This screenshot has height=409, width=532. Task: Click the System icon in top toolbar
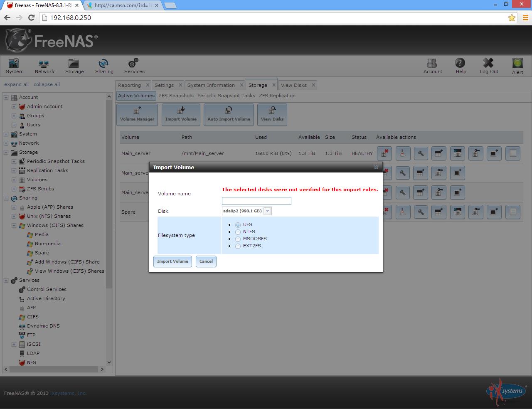click(15, 64)
